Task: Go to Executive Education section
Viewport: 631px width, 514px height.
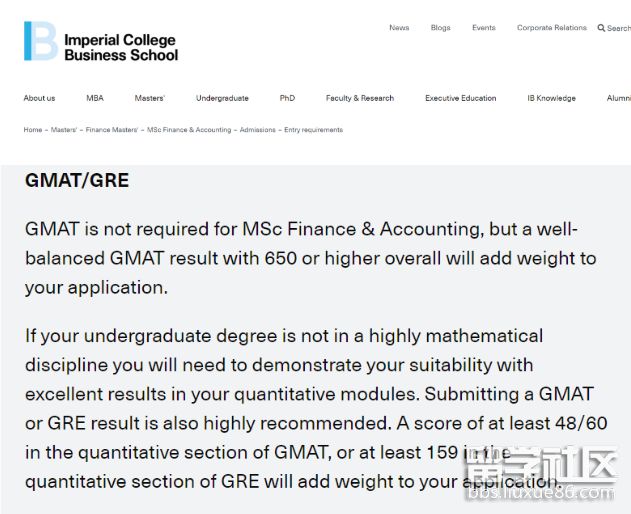Action: coord(460,98)
